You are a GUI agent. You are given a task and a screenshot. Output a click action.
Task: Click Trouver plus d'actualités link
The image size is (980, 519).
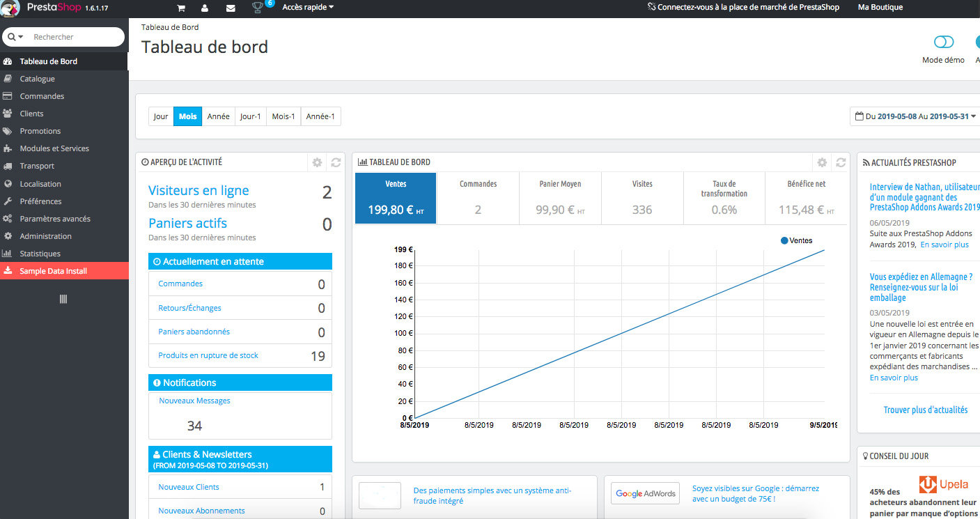[926, 410]
